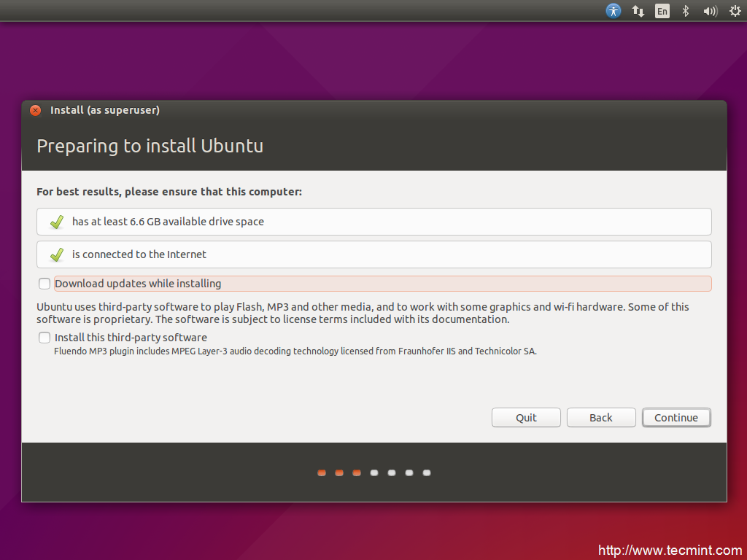Click the third-party software description paragraph
The image size is (747, 560).
pos(363,313)
